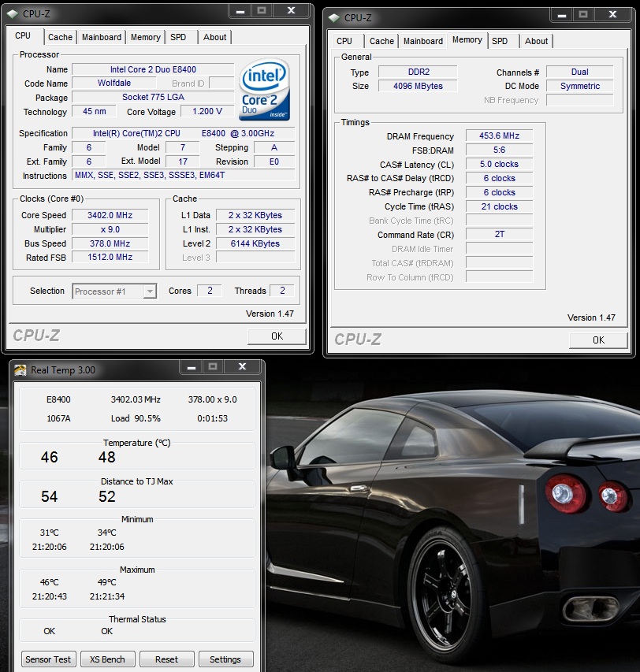
Task: Click the core 0 temperature reading 46
Action: point(50,457)
